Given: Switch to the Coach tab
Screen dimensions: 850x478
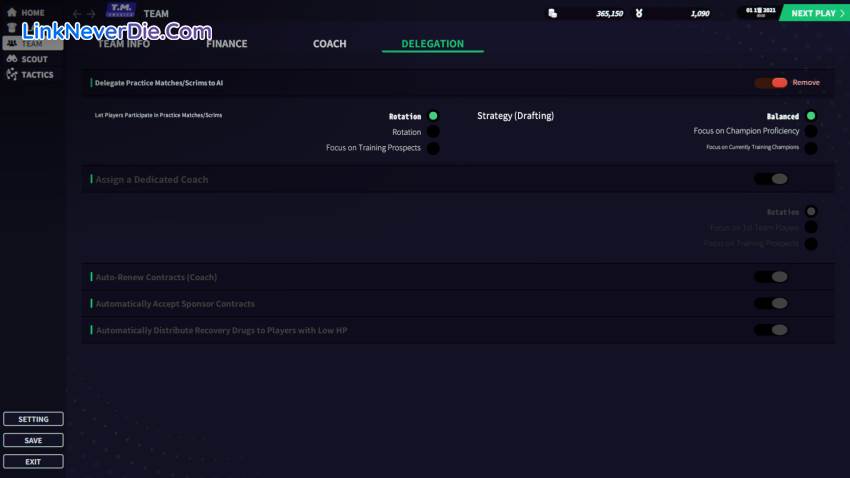Looking at the screenshot, I should (329, 44).
